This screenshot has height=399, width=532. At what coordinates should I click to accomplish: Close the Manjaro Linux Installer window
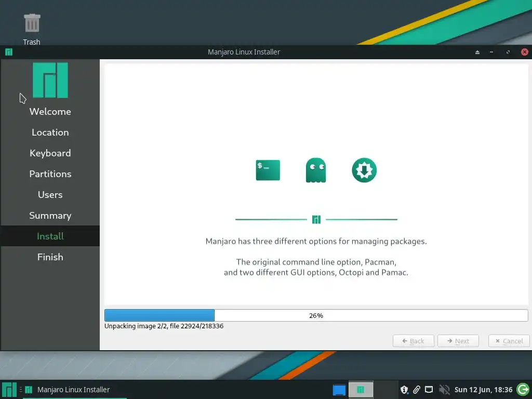525,52
